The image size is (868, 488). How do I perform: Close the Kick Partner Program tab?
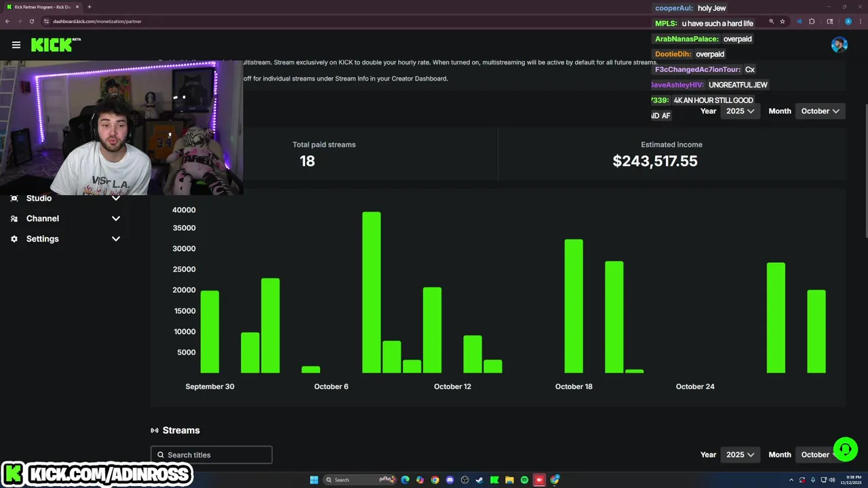[x=77, y=7]
